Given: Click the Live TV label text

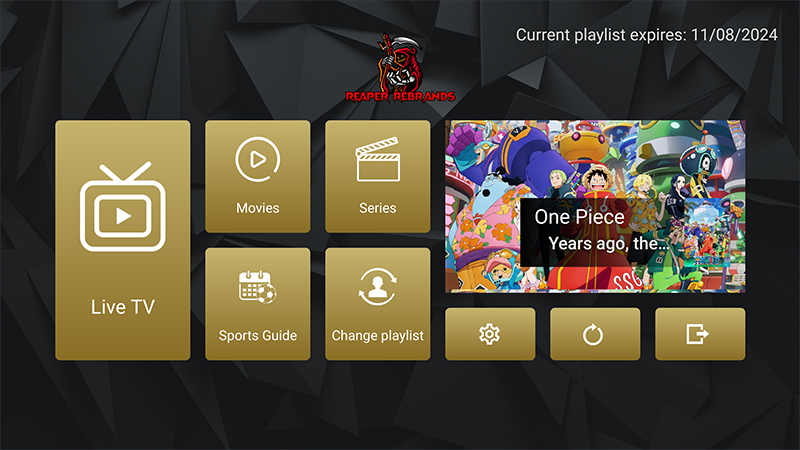Looking at the screenshot, I should (122, 307).
